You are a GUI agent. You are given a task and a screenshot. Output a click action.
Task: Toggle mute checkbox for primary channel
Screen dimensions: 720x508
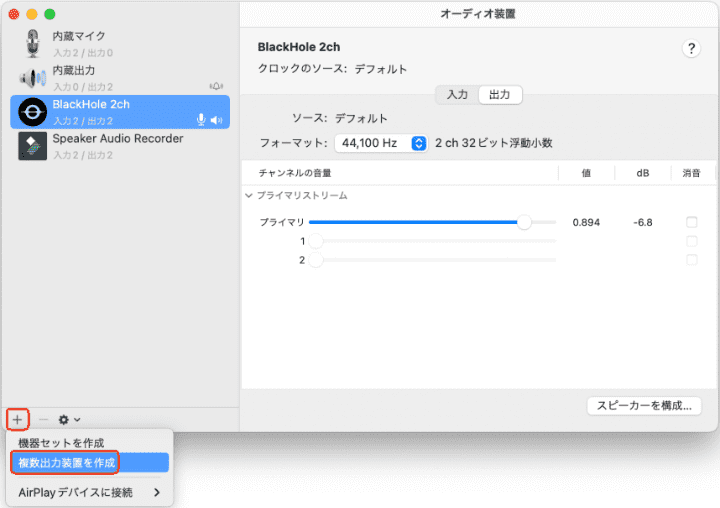click(x=691, y=222)
